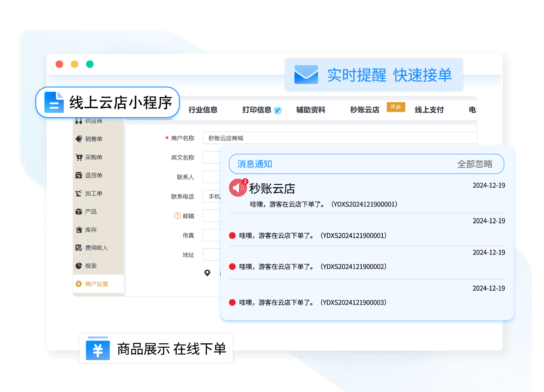Click the processing order icon
The image size is (544, 392).
point(78,193)
